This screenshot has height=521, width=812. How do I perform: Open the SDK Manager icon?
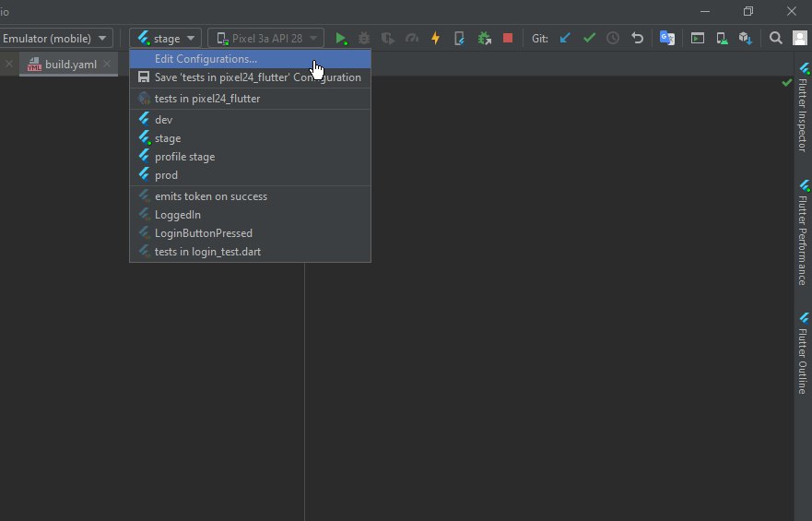coord(746,39)
